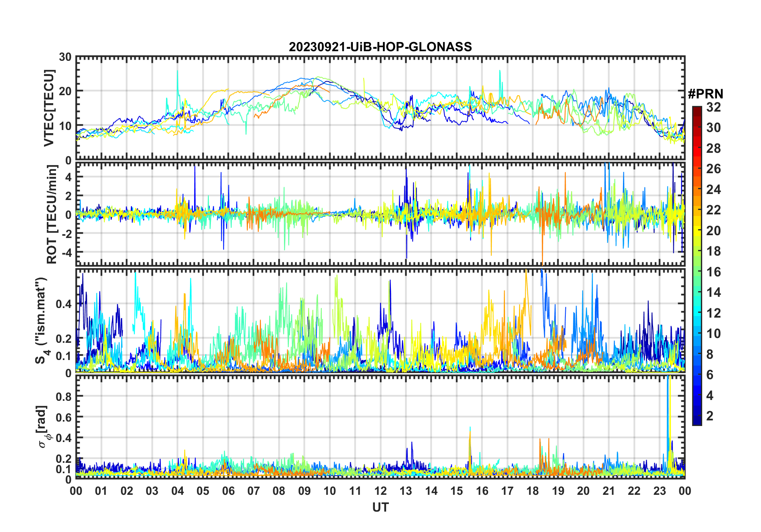Select the 0.8 tick on the σφ axis

click(x=64, y=396)
